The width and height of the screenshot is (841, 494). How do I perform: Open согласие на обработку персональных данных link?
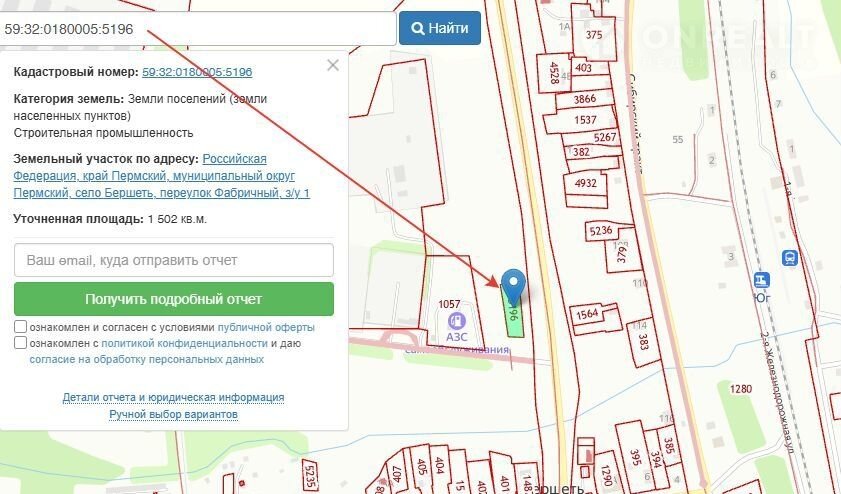(146, 358)
